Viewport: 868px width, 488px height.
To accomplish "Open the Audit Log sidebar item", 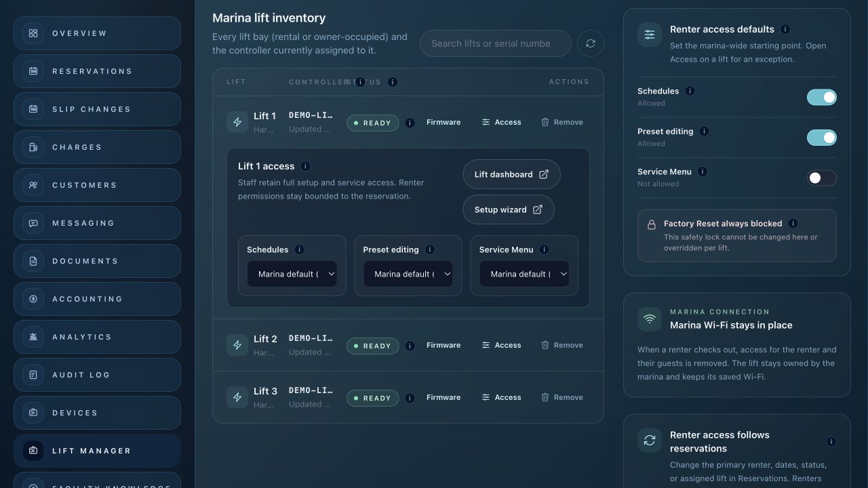I will [x=97, y=375].
